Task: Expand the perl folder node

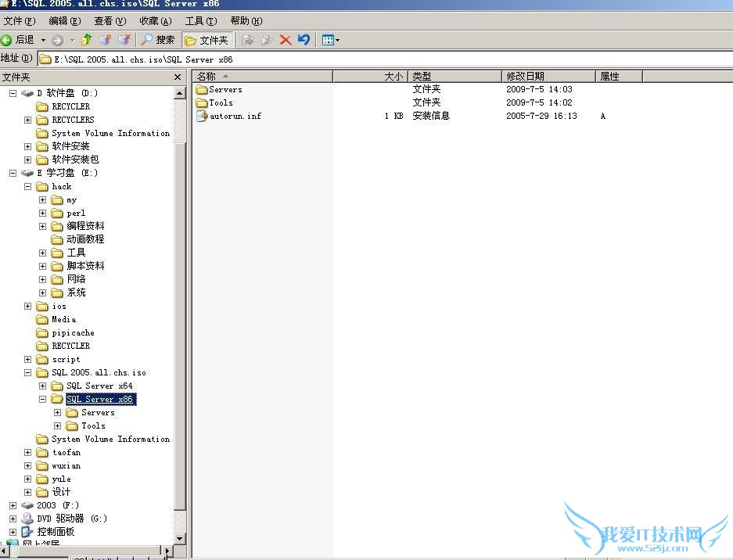Action: [42, 214]
